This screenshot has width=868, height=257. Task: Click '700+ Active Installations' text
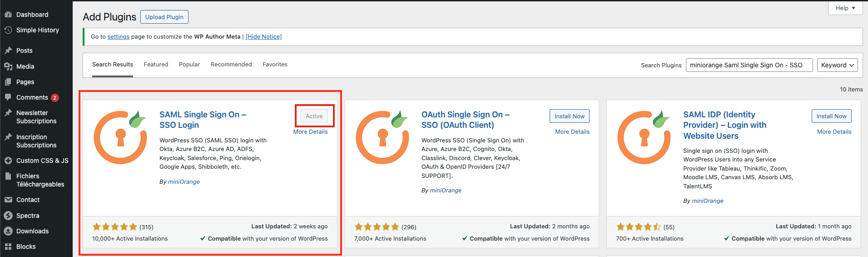click(x=650, y=239)
